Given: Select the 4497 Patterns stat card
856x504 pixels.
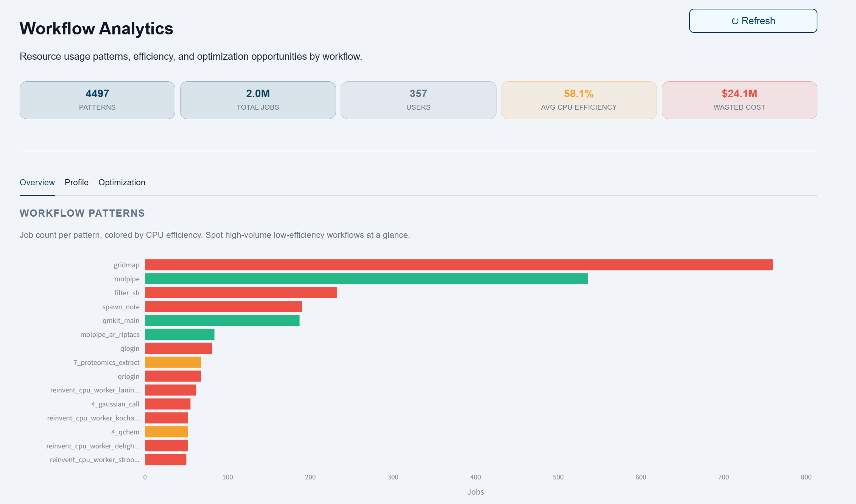Looking at the screenshot, I should (x=97, y=100).
